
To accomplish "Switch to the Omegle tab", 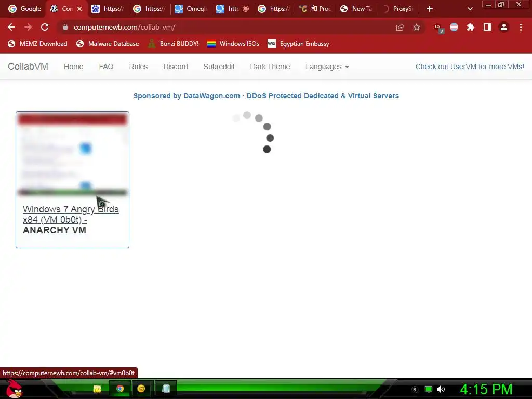I will [191, 9].
